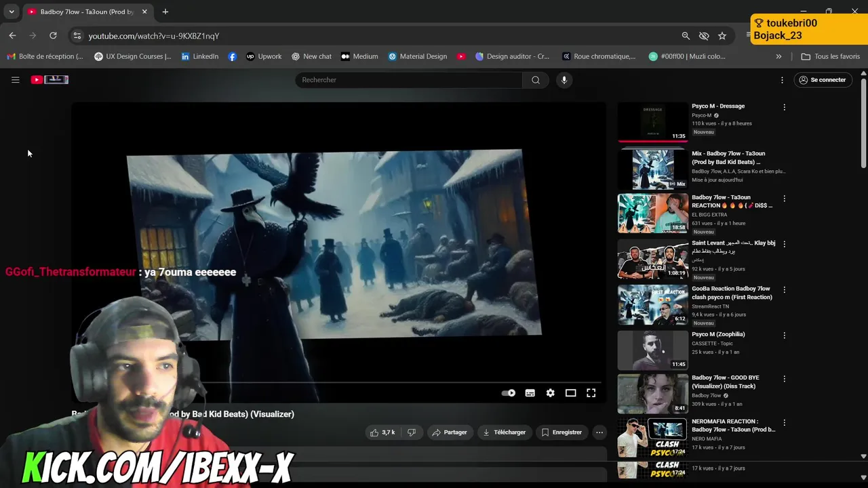Viewport: 868px width, 488px height.
Task: Open GooBa Reaction video title
Action: click(x=732, y=293)
